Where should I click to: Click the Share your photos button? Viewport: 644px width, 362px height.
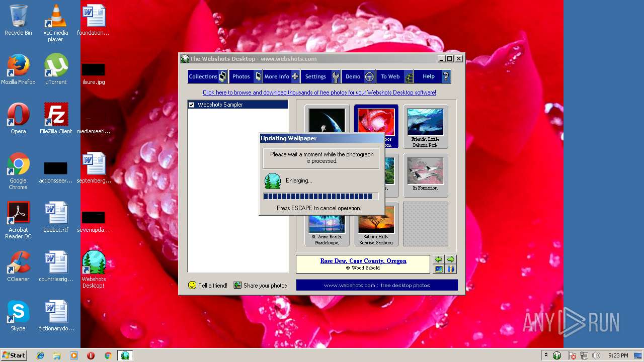coord(260,285)
